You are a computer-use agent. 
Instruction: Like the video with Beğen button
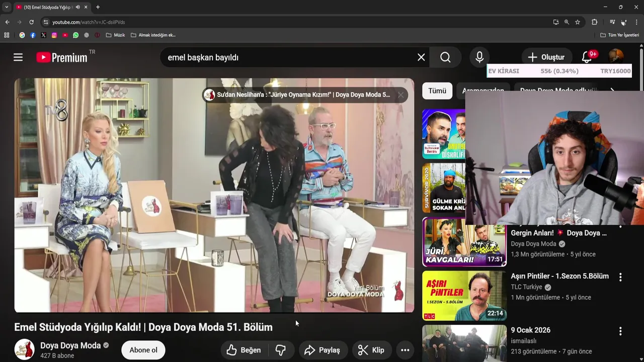244,350
